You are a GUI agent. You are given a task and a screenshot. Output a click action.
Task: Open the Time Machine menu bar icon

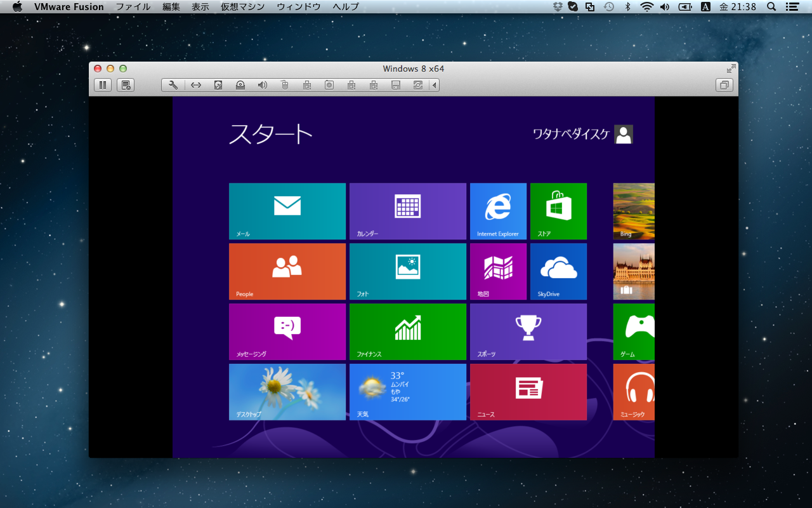609,7
